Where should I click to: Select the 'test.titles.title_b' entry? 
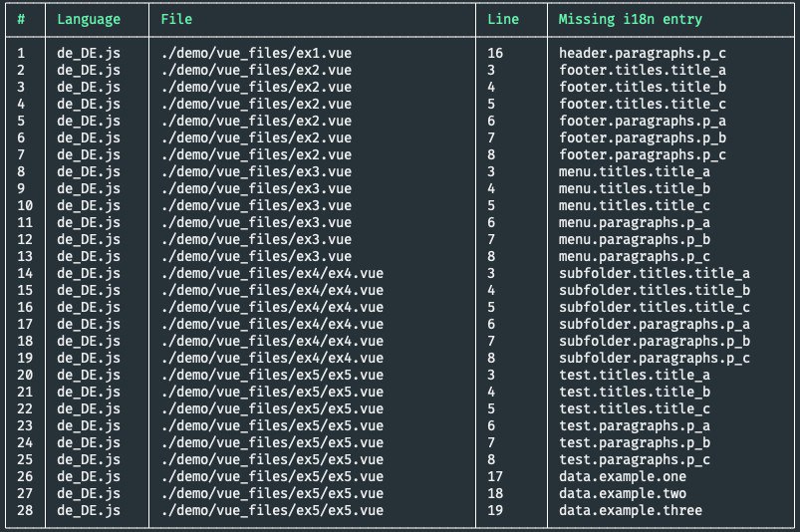635,392
